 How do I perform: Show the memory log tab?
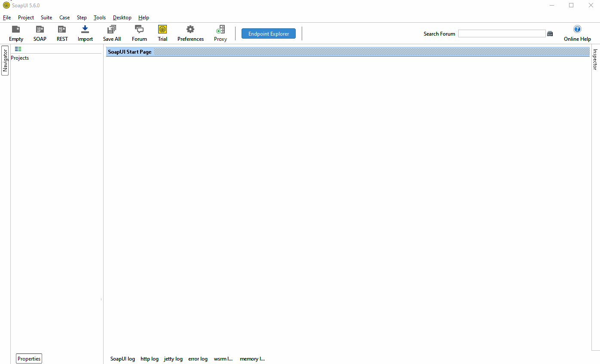252,359
